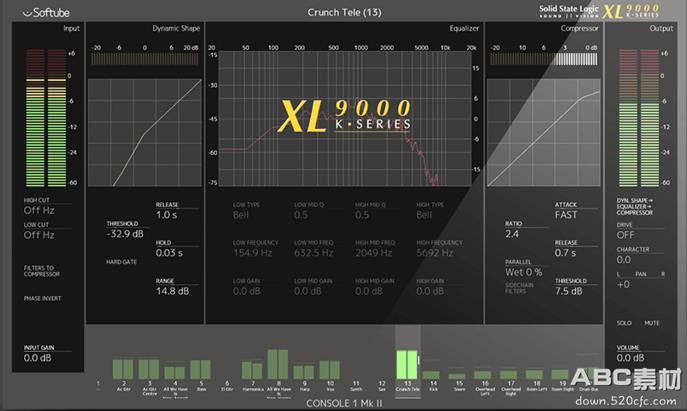Change Dyn Shape, Equalizer, Compressor routing order
687x411 pixels.
coord(635,206)
